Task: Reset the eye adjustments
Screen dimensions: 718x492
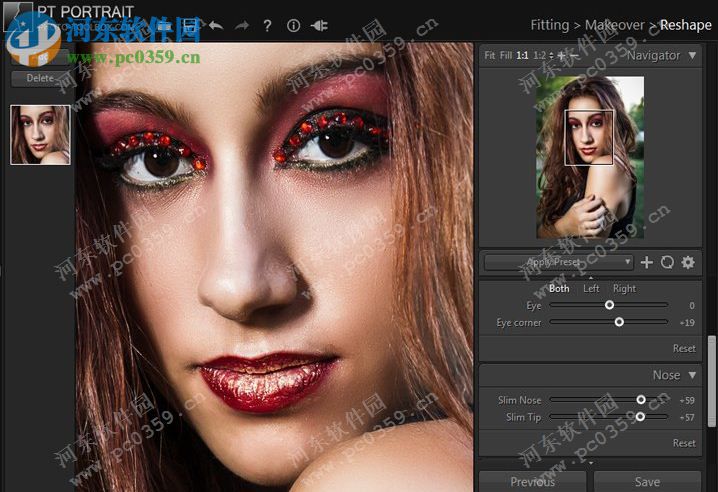Action: tap(684, 349)
